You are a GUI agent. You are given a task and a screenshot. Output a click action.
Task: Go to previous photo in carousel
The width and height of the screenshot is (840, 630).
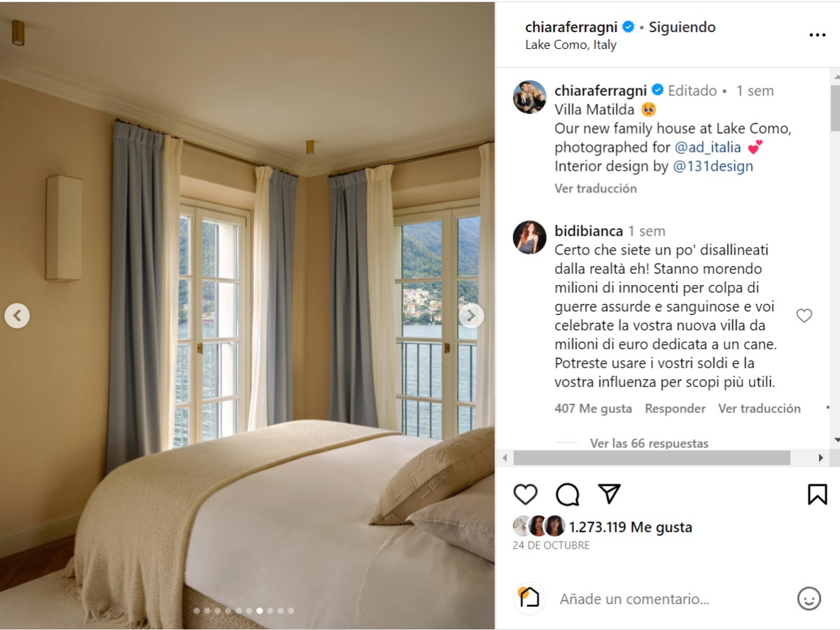(x=17, y=316)
